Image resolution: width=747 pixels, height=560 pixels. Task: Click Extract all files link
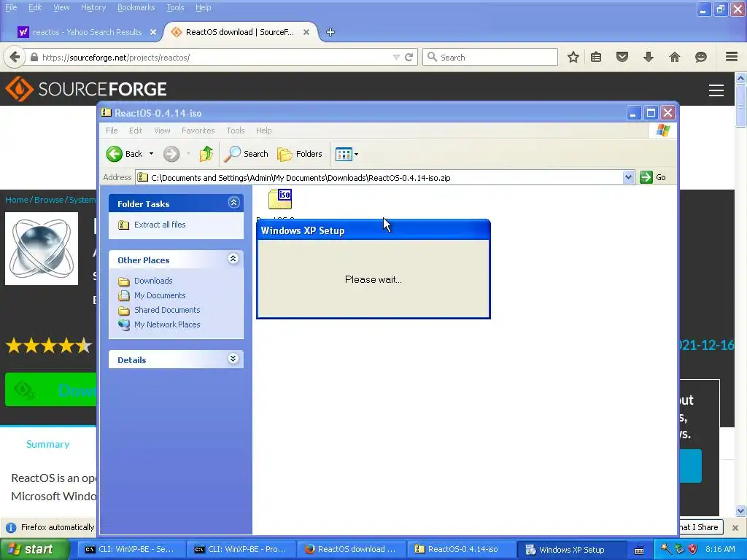(160, 225)
